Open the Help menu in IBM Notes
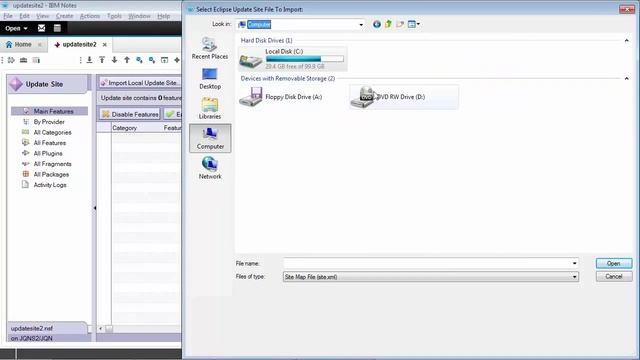Image resolution: width=640 pixels, height=360 pixels. click(x=164, y=16)
